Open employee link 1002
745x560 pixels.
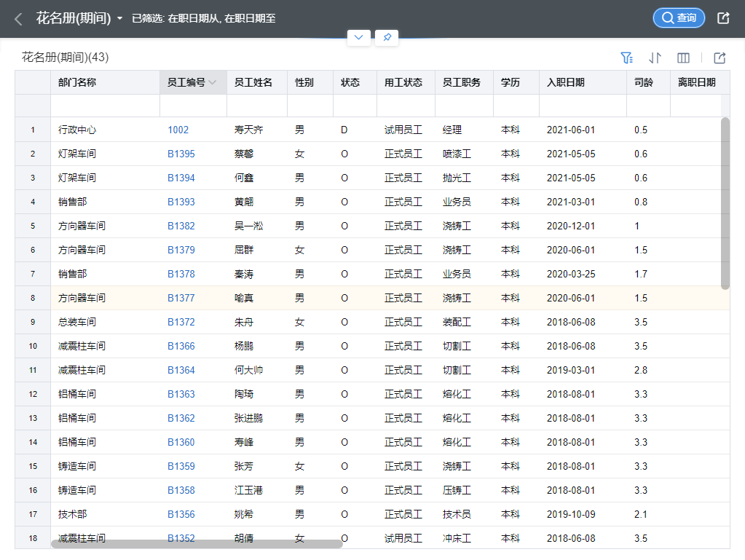pyautogui.click(x=178, y=130)
